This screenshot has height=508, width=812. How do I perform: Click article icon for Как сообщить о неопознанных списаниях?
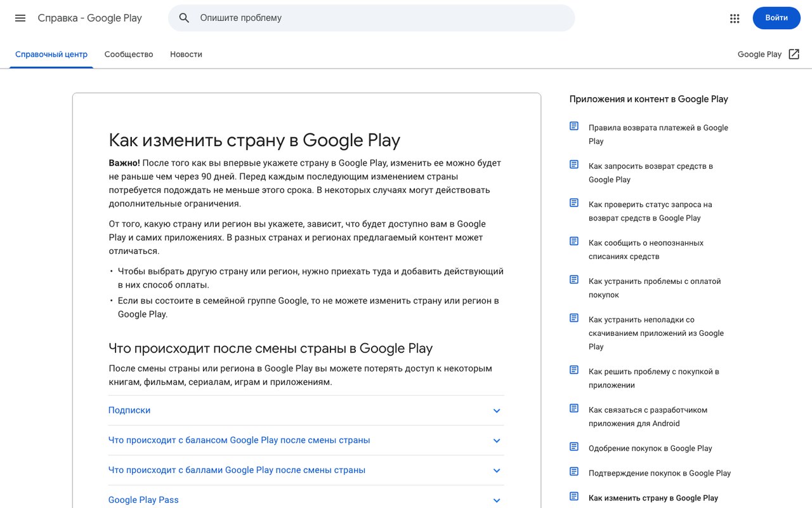click(574, 241)
